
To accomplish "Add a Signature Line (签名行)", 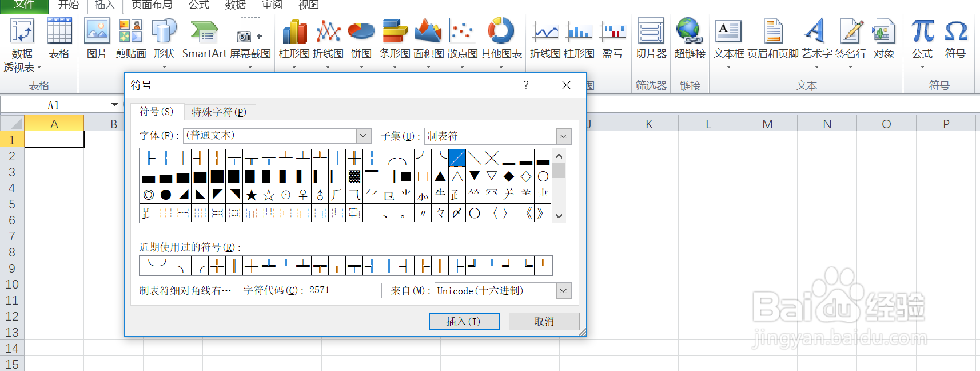I will [x=850, y=43].
